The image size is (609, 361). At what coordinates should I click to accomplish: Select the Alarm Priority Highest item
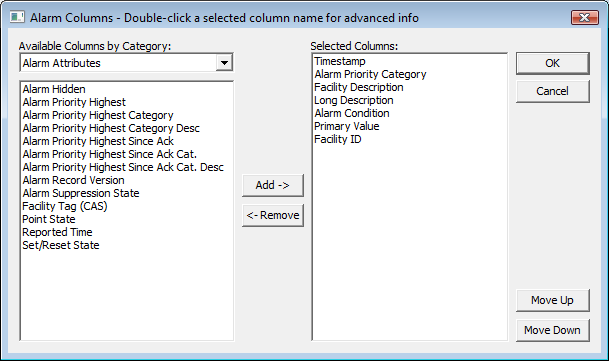click(x=74, y=102)
